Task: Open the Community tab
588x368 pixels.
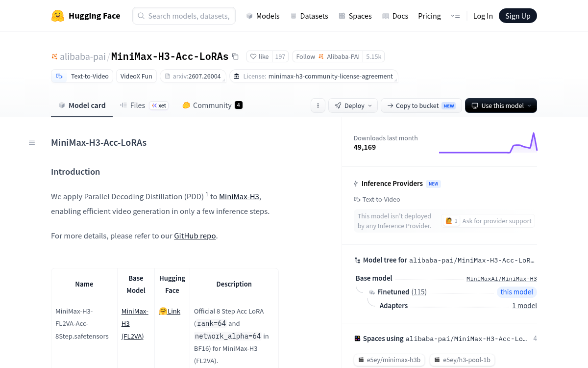Action: [212, 105]
